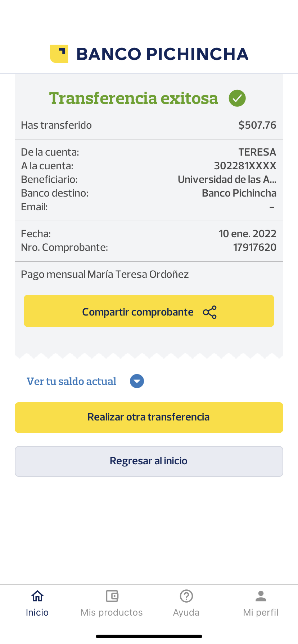Tap the share icon on Compartir comprobante
This screenshot has width=298, height=644.
pyautogui.click(x=210, y=312)
